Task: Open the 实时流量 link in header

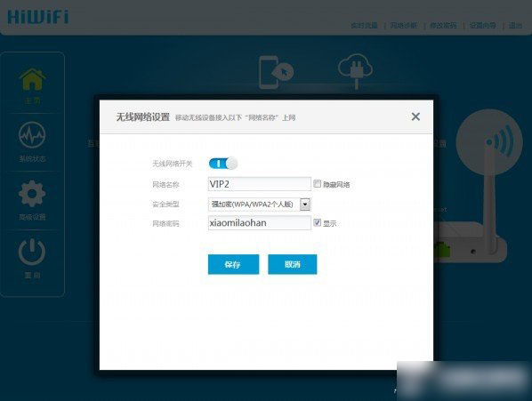Action: click(x=364, y=26)
